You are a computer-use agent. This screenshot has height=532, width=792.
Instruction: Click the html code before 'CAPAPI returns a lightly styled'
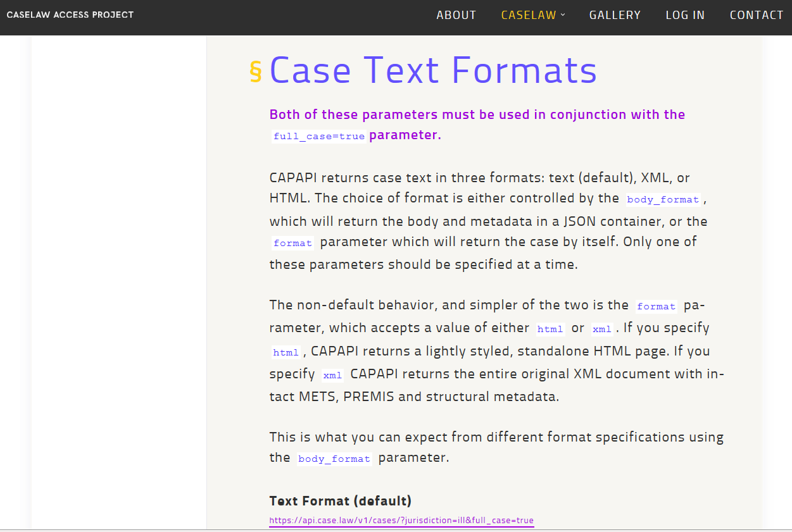(x=286, y=352)
